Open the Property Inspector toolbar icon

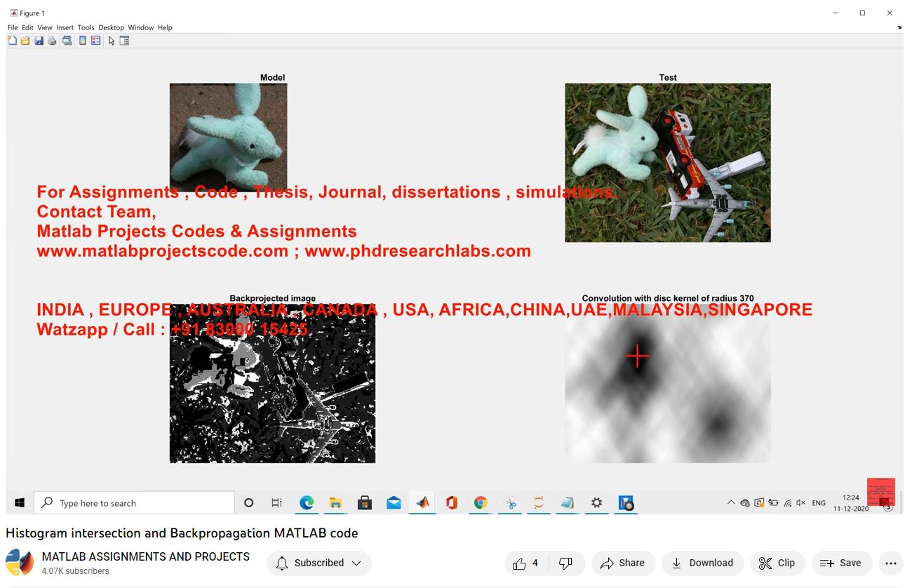(x=124, y=41)
